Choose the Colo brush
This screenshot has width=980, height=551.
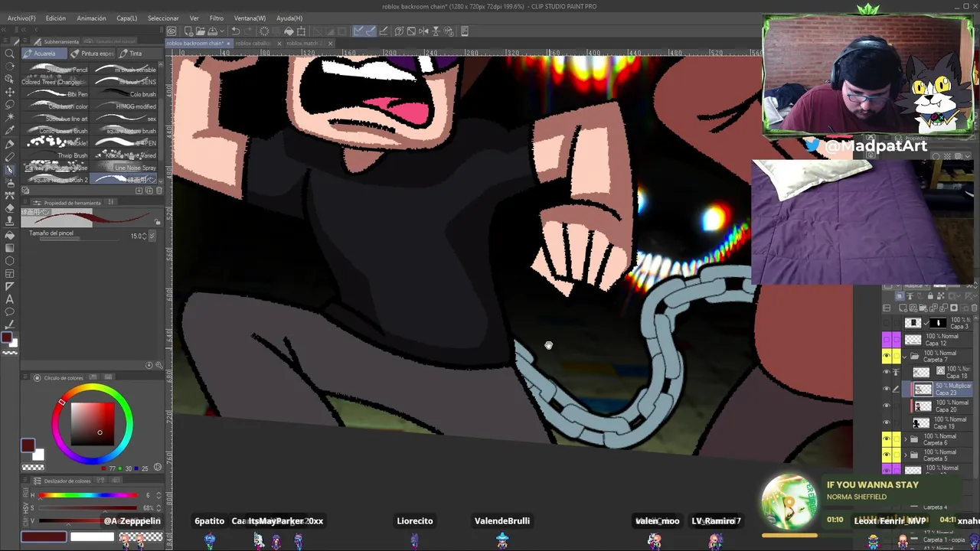124,94
